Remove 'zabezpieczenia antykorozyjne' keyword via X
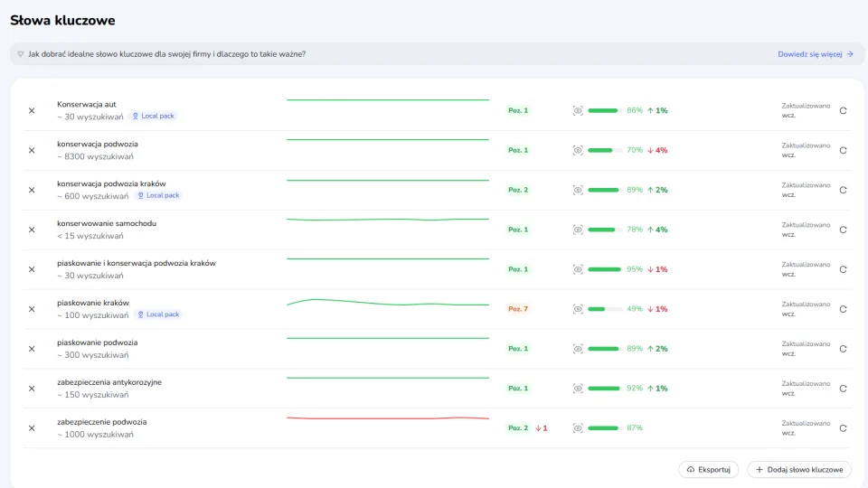Image resolution: width=868 pixels, height=488 pixels. (x=32, y=389)
